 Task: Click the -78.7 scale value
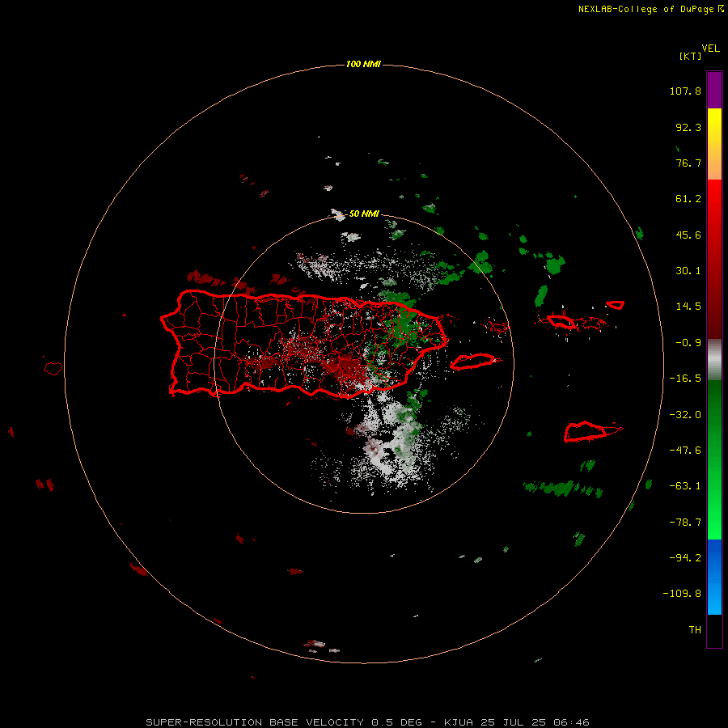(x=685, y=523)
